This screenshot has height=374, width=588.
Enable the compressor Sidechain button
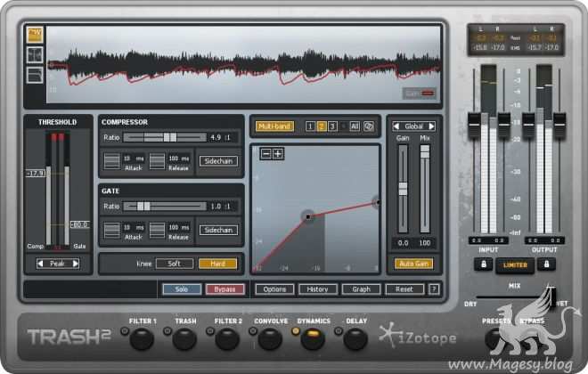coord(218,161)
